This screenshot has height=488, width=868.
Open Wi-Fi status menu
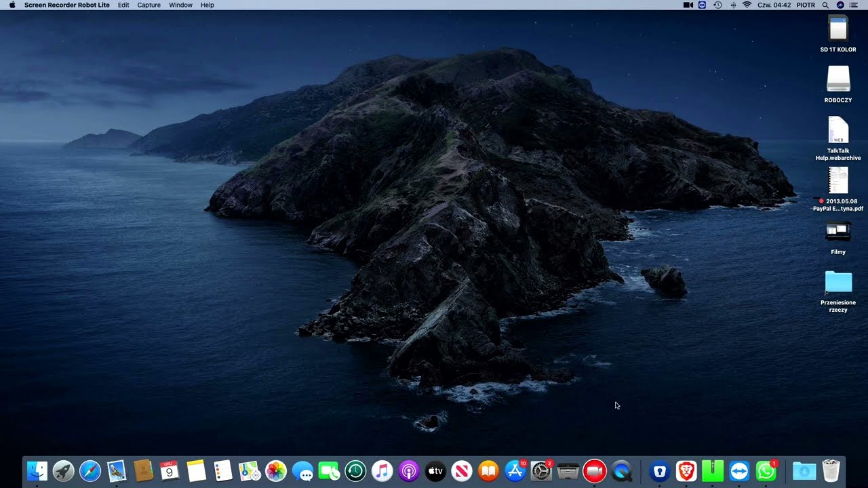747,5
